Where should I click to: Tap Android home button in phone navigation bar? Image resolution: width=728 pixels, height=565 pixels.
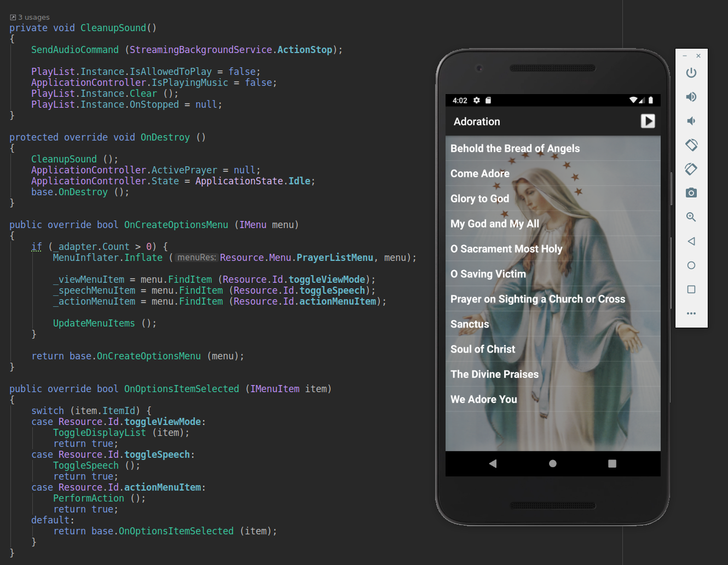click(553, 464)
